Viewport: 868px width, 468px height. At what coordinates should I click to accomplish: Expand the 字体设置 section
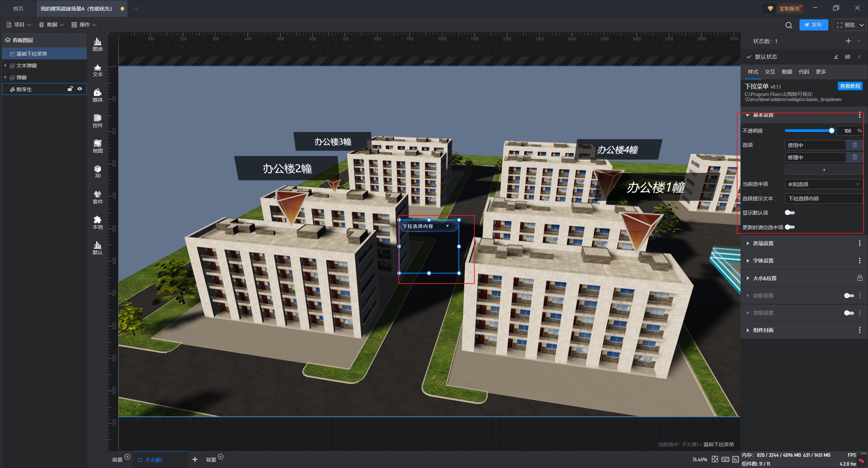pos(763,260)
